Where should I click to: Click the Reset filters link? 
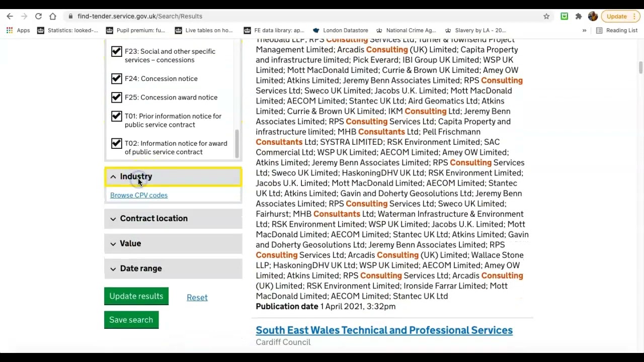pyautogui.click(x=197, y=298)
